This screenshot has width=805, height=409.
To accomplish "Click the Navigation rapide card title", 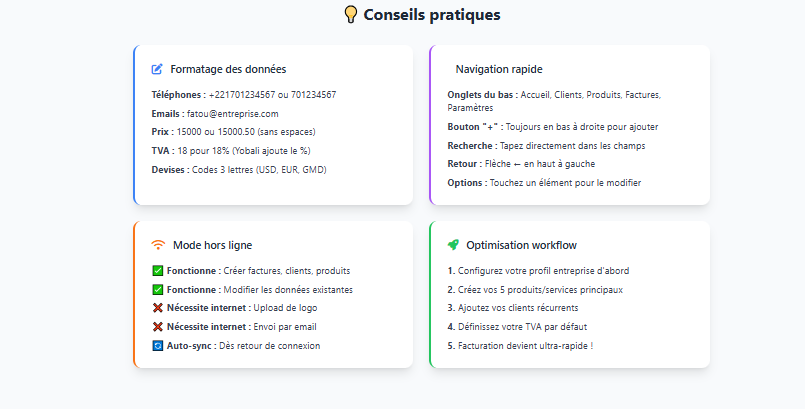I will 499,69.
